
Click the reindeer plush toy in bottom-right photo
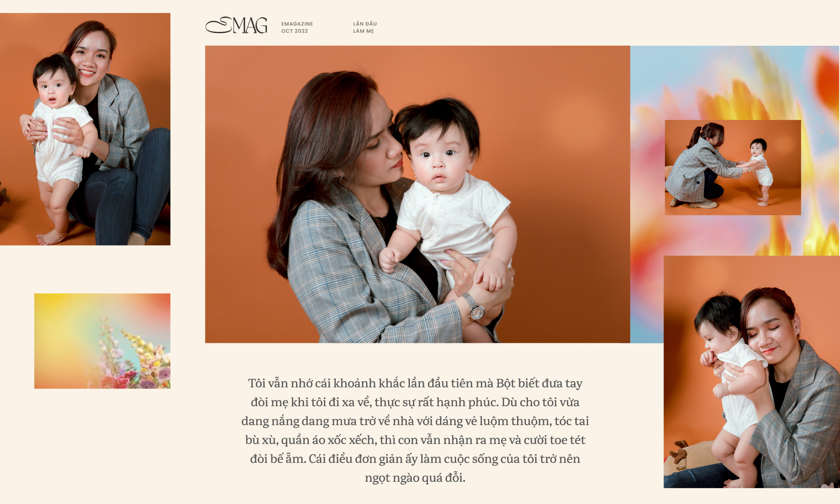[x=678, y=455]
